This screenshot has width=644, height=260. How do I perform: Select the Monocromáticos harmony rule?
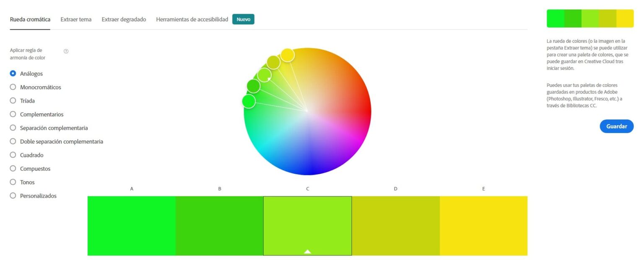point(13,87)
